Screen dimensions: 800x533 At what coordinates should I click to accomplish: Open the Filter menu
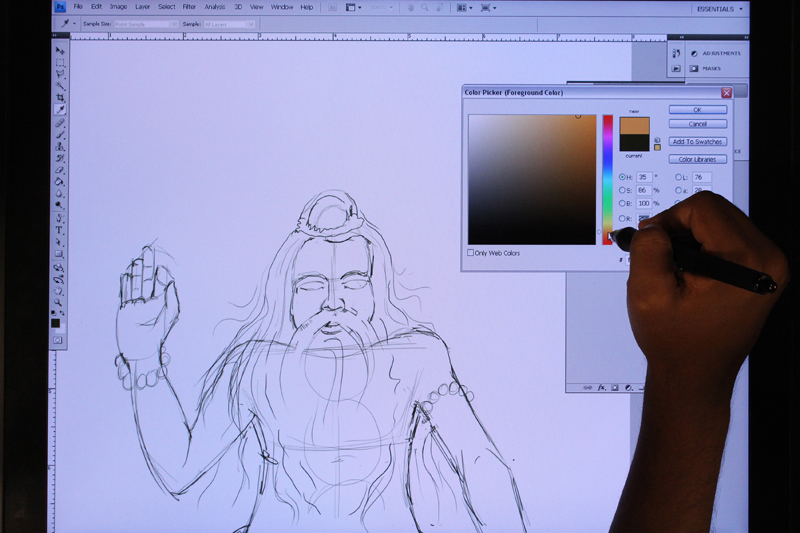point(189,7)
